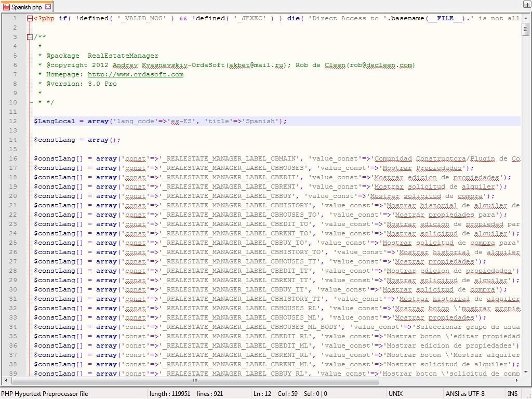Click the UNIX line-ending status field

point(395,394)
